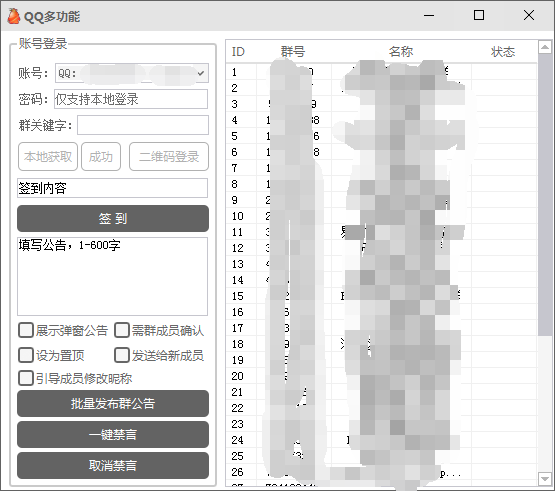Focus the 签到内容 text field
Image resolution: width=555 pixels, height=491 pixels.
pos(113,188)
